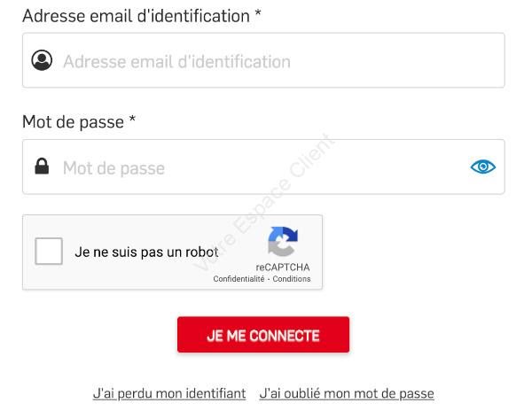
Task: Open the reCAPTCHA 'Confidentialité' link
Action: point(239,279)
